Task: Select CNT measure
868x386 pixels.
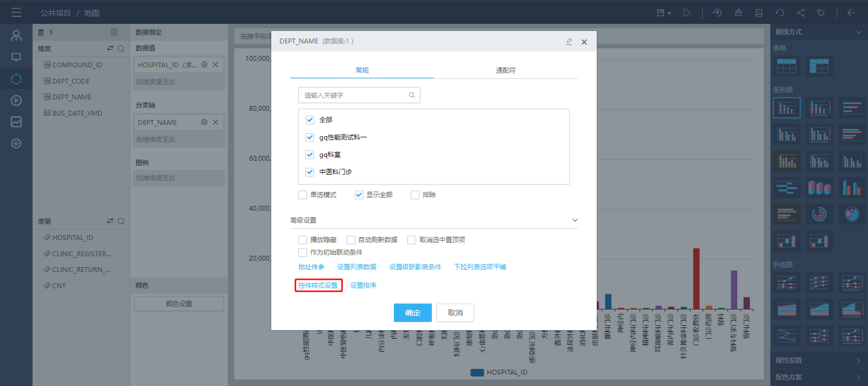Action: point(59,286)
